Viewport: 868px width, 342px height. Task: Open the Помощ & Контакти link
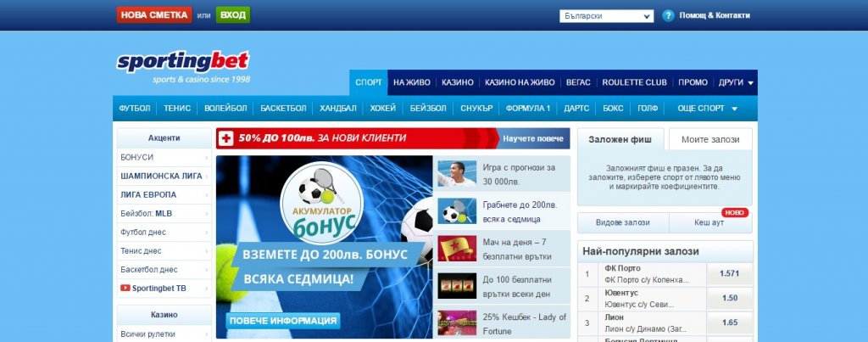tap(715, 15)
